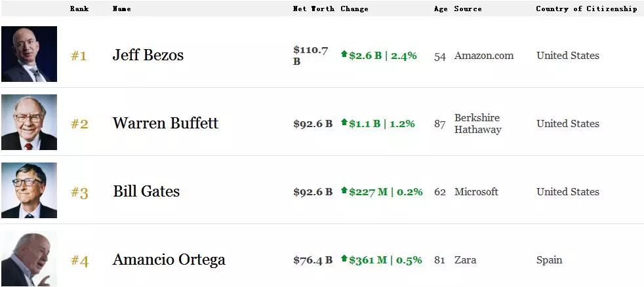This screenshot has height=287, width=644.
Task: Click green up arrow in Jeff Bezos row
Action: pyautogui.click(x=344, y=54)
